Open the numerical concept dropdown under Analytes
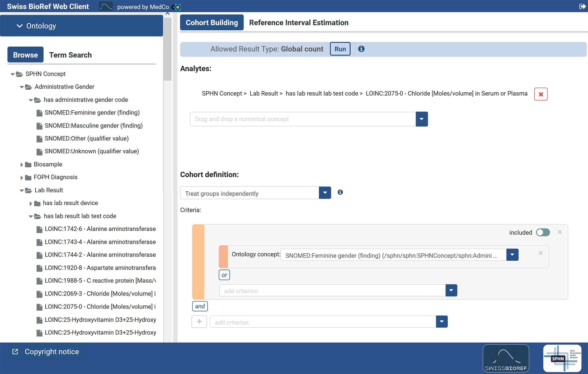Screen dimensions: 588x374 [421, 119]
